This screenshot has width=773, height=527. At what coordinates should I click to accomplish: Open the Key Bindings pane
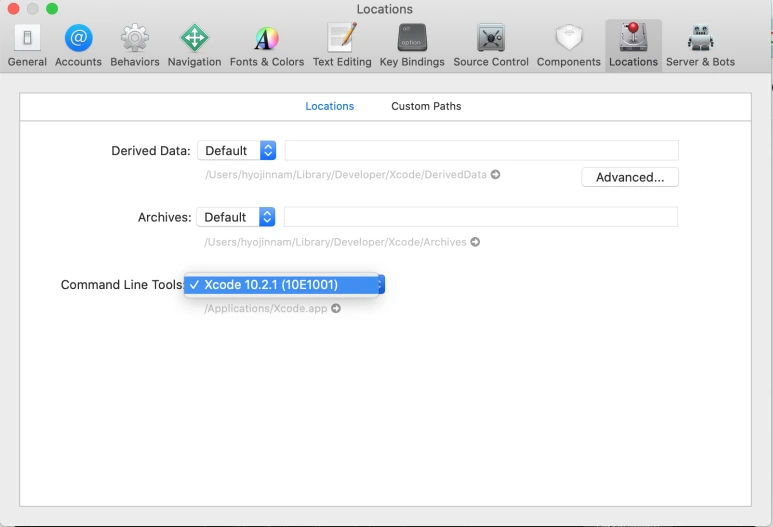(x=412, y=46)
